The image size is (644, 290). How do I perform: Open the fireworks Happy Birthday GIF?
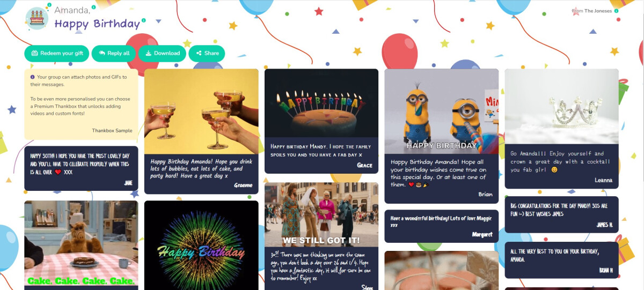point(201,245)
